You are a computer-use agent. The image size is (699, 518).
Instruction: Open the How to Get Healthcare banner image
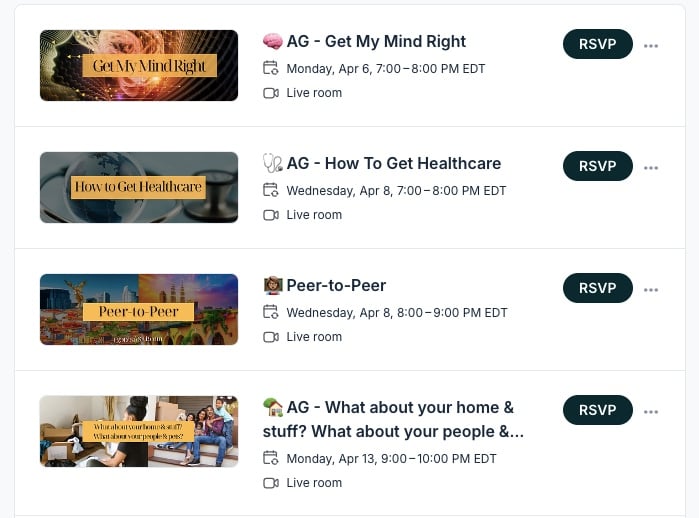139,188
